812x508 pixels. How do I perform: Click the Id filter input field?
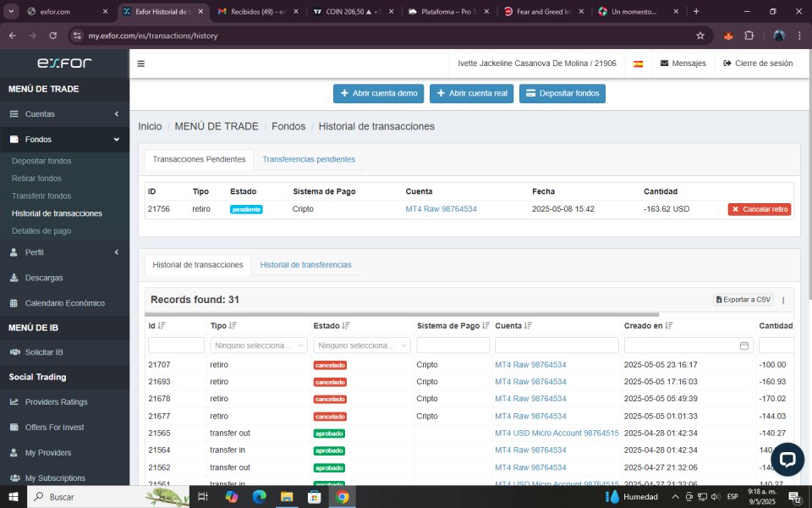coord(176,345)
